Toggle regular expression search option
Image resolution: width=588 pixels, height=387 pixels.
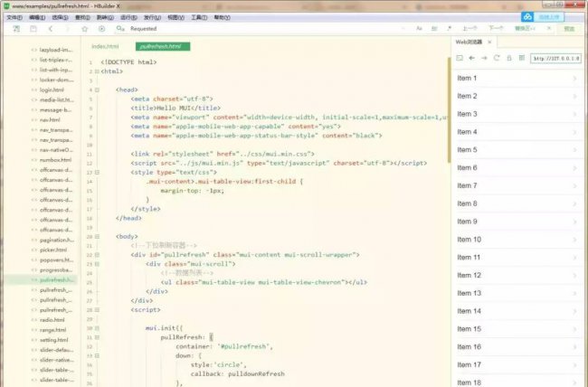coord(449,29)
